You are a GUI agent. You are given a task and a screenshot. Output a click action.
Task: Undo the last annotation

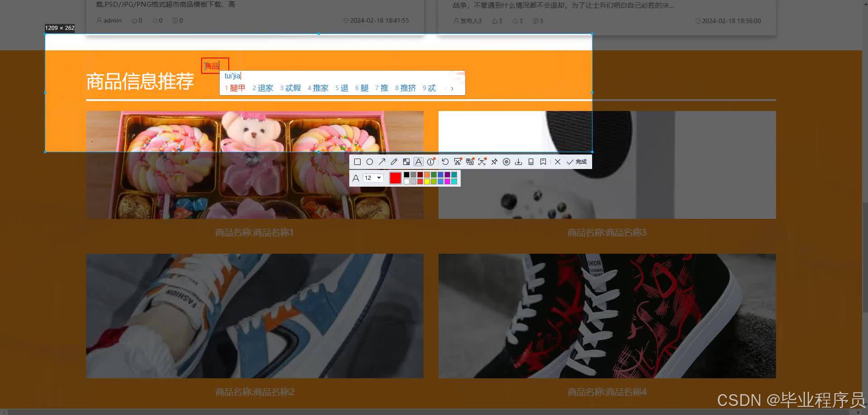click(x=445, y=162)
